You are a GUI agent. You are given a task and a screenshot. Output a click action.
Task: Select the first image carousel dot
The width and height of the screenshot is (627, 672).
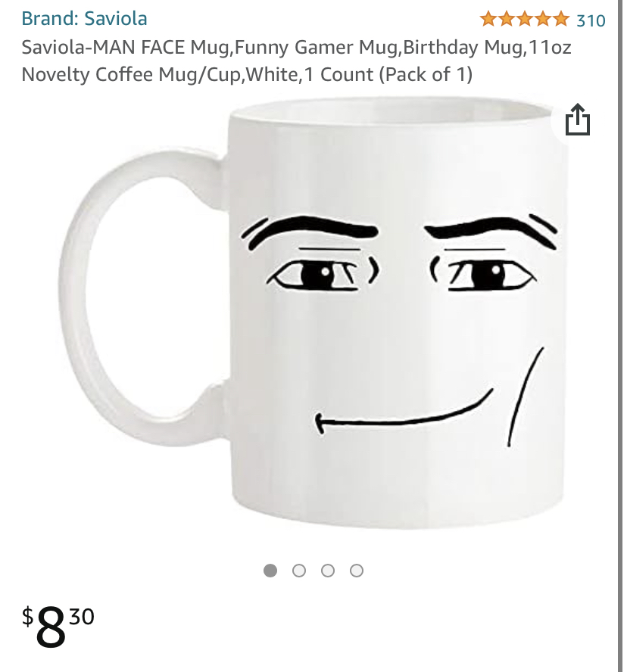(x=270, y=571)
